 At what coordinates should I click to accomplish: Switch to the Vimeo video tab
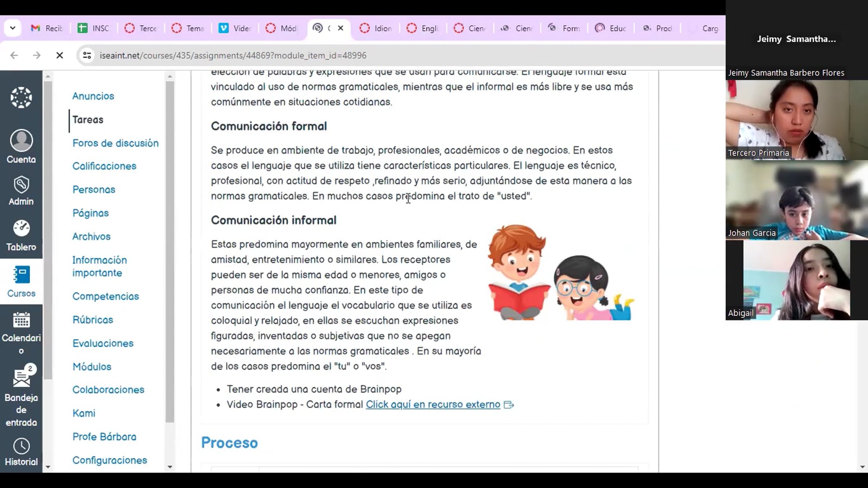point(235,28)
